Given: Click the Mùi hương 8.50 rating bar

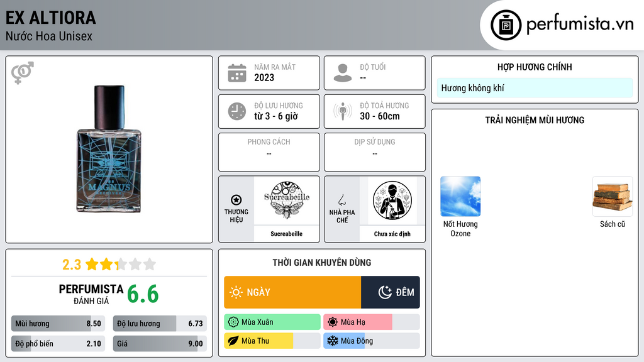Looking at the screenshot, I should 58,324.
